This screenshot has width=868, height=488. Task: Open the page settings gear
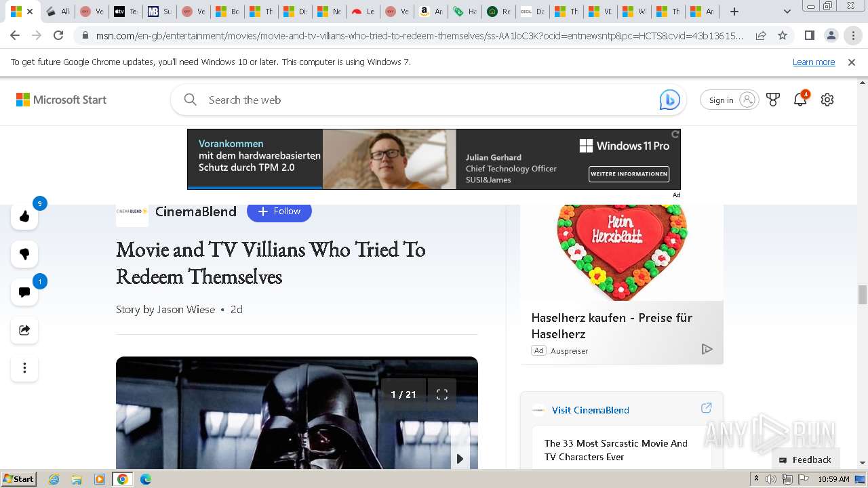(x=827, y=100)
